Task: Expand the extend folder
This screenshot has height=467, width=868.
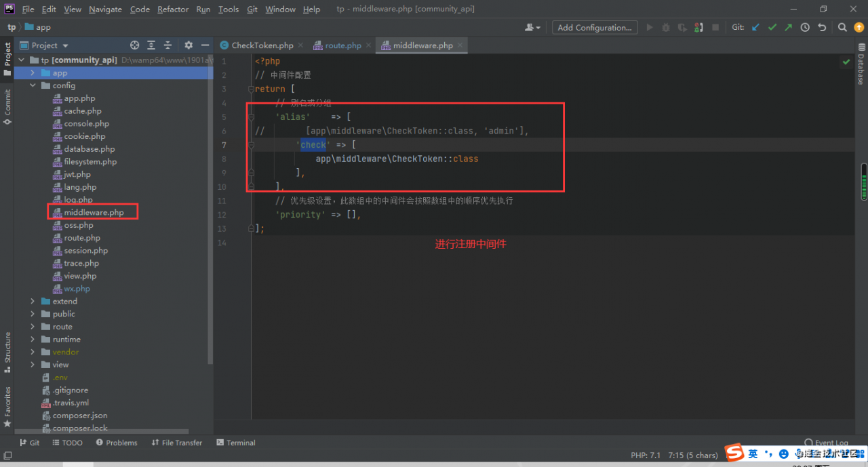Action: coord(33,301)
